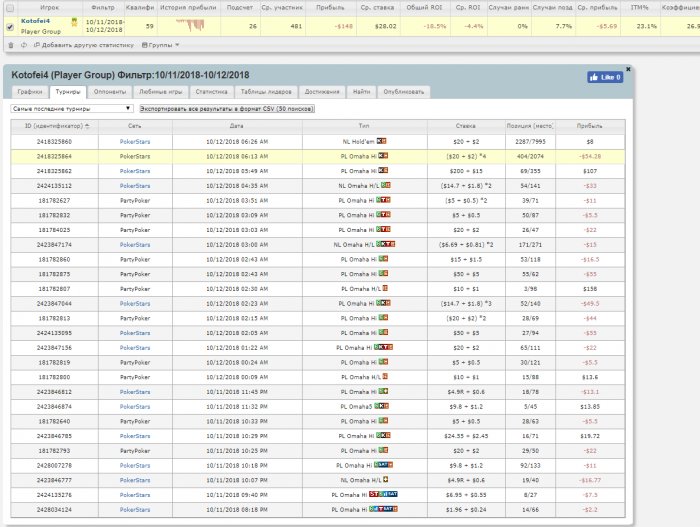Click PokerStars link in first tournament row
700x527 pixels.
tap(135, 142)
